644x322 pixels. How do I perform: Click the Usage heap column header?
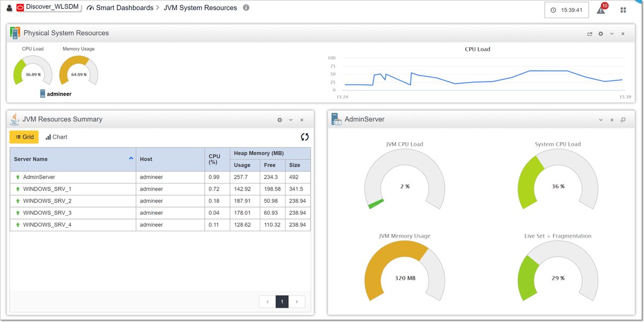[245, 165]
